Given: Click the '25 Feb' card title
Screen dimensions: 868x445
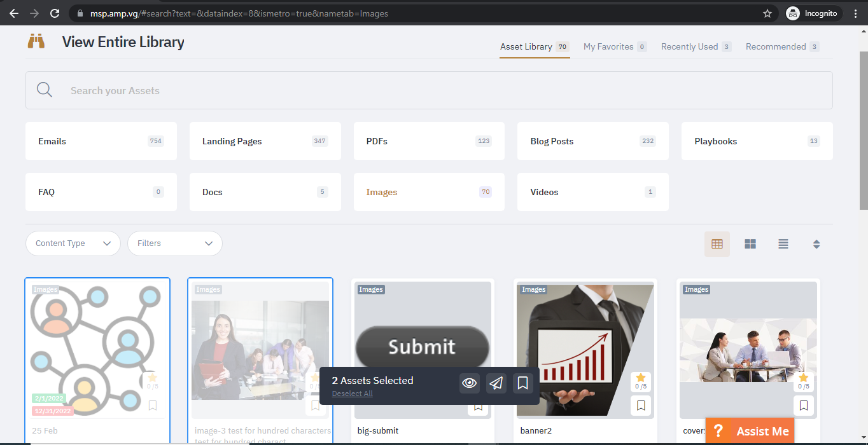Looking at the screenshot, I should 45,431.
